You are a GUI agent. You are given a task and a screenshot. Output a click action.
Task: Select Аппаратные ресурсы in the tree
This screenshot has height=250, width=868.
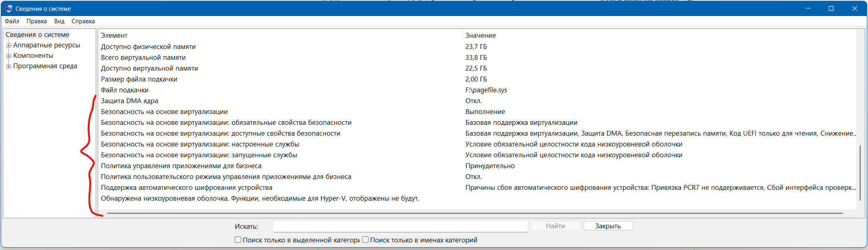[46, 45]
